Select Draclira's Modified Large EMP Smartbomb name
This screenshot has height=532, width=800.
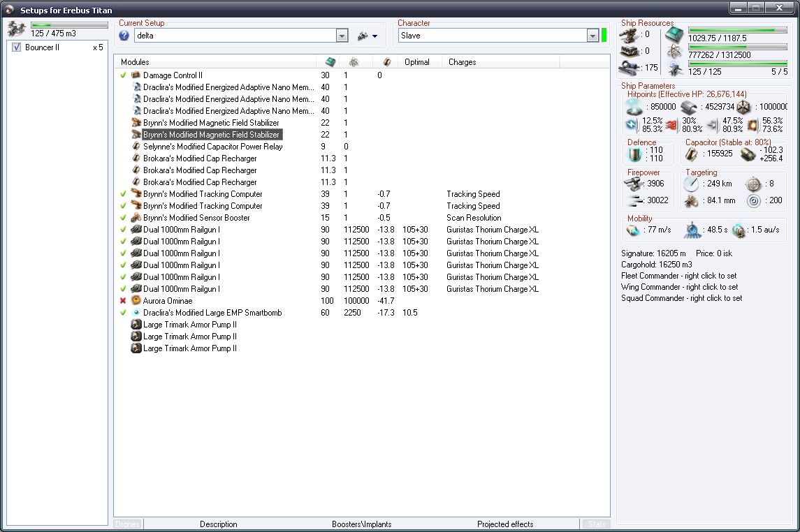pos(212,312)
